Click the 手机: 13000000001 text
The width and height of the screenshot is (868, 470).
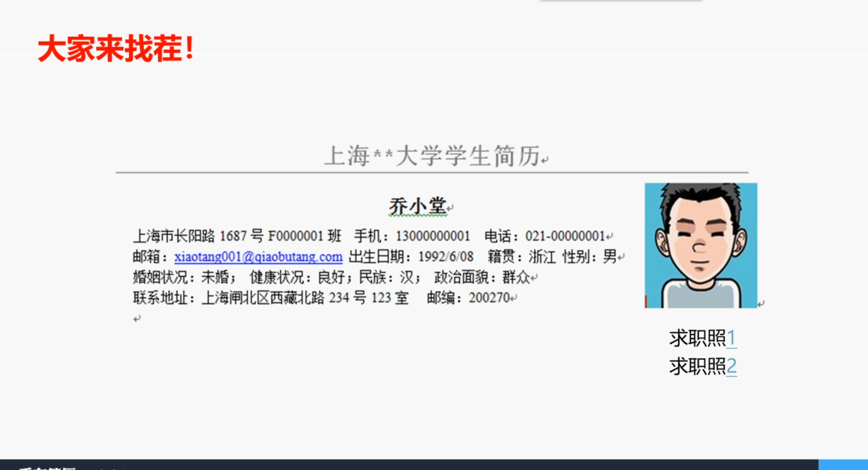tap(412, 236)
